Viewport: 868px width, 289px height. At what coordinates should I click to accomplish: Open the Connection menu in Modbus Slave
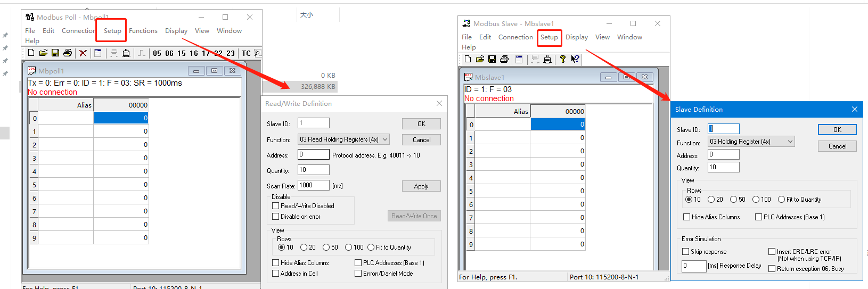coord(515,37)
